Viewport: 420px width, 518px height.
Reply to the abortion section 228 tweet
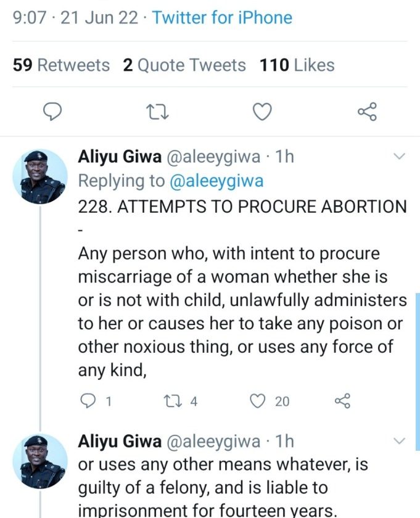click(x=89, y=401)
